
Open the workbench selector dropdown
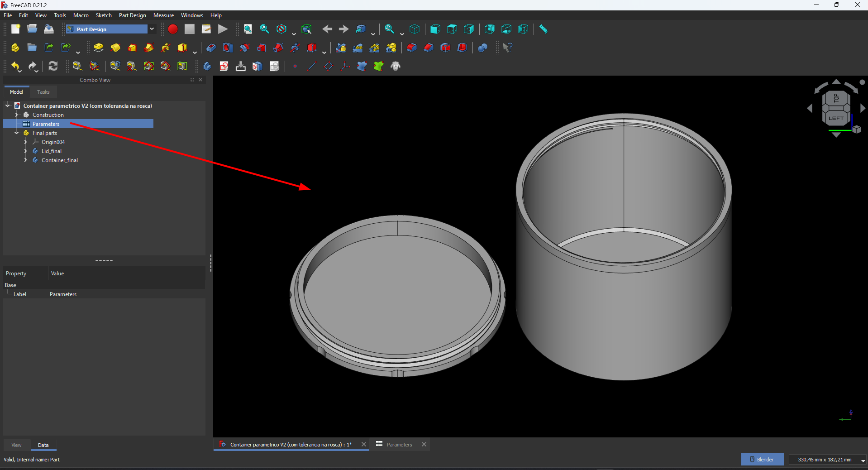coord(153,29)
